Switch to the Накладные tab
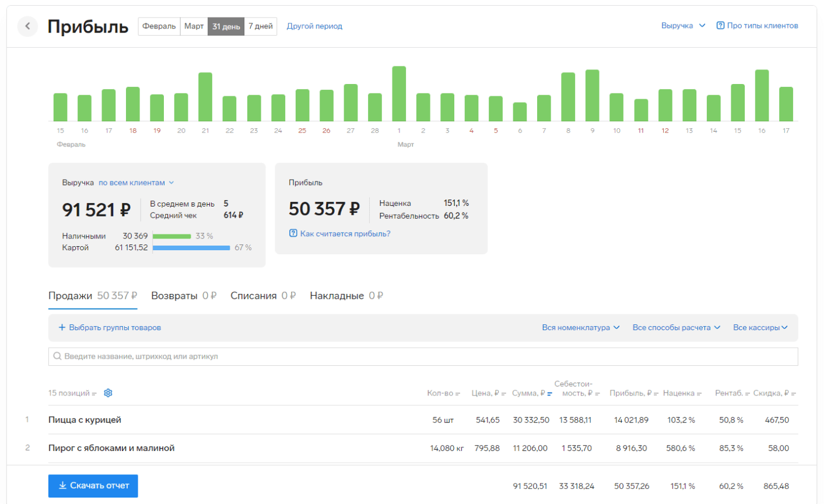The height and width of the screenshot is (504, 827). click(346, 296)
